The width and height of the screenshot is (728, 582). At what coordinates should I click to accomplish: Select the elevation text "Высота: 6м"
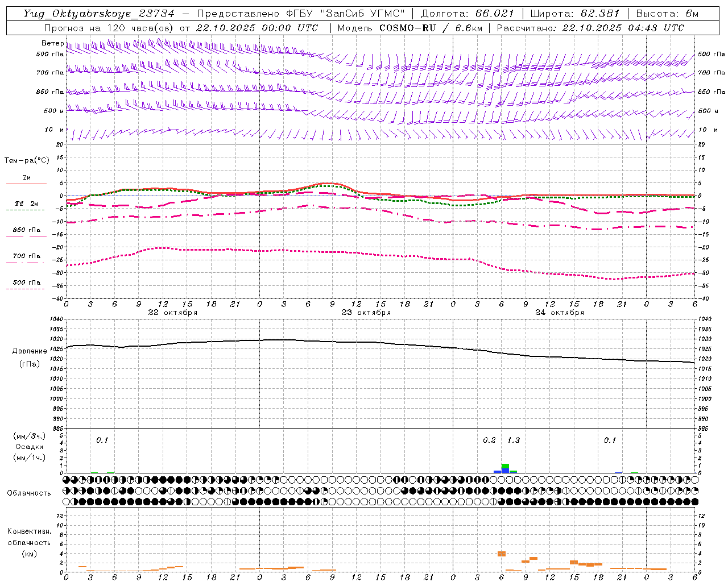pyautogui.click(x=667, y=14)
